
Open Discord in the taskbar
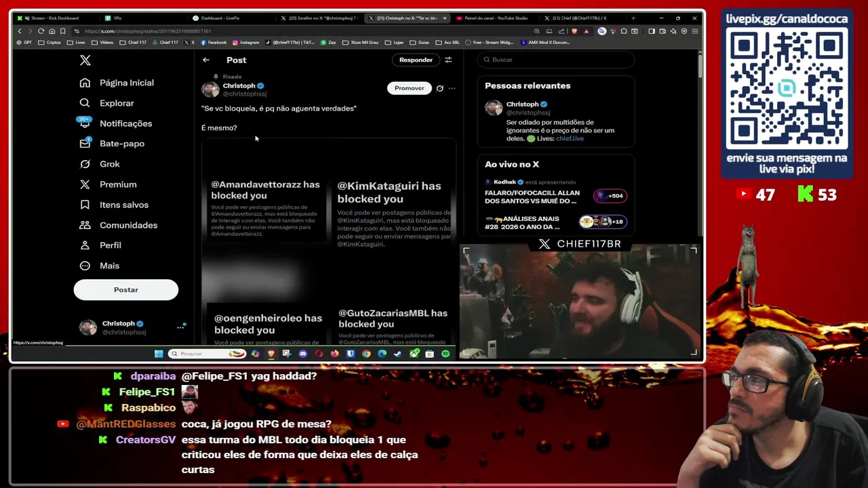[x=302, y=354]
